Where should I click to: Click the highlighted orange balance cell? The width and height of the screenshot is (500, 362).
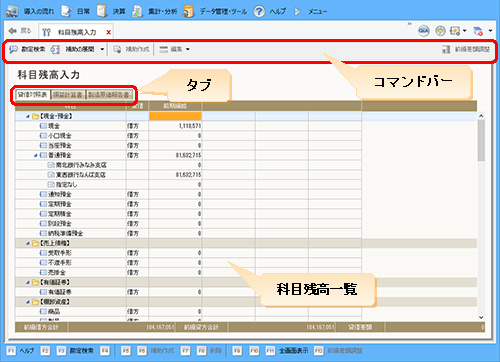click(x=175, y=116)
